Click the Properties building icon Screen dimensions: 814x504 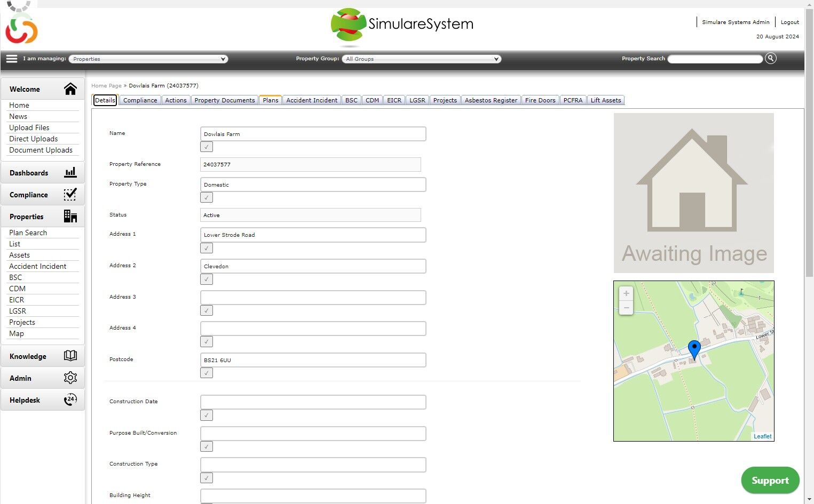click(70, 216)
